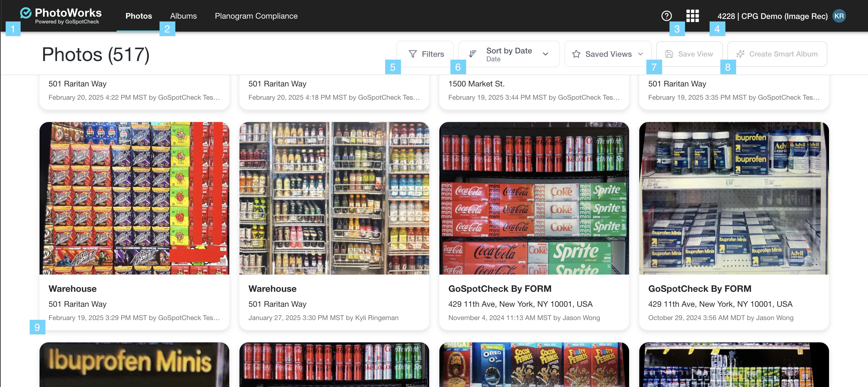Click the November 4, 2024 by Jason Wong text
868x387 pixels.
(x=524, y=318)
